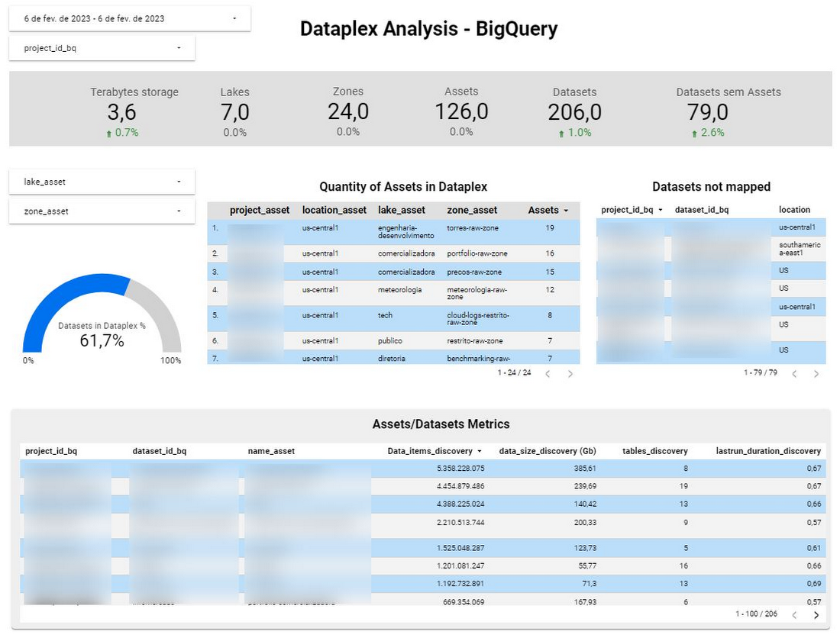Click the lake_asset column header in assets table
The width and height of the screenshot is (840, 638).
point(401,211)
